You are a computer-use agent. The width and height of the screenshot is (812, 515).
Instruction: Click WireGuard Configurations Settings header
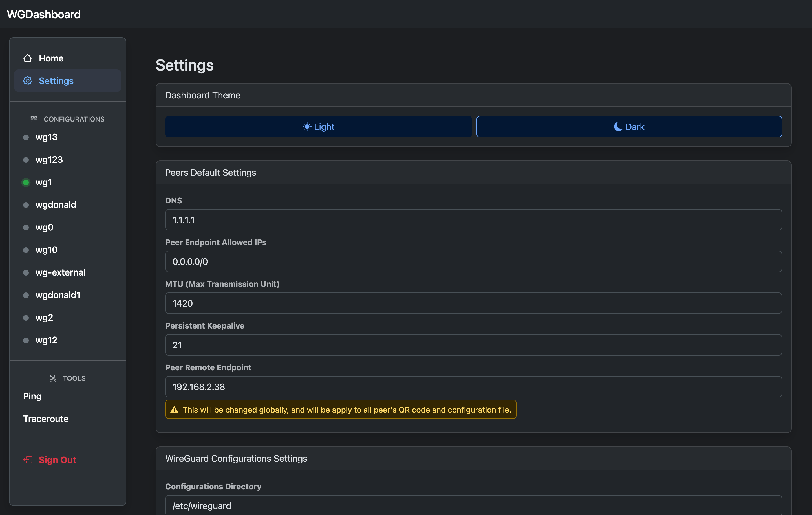(x=473, y=458)
